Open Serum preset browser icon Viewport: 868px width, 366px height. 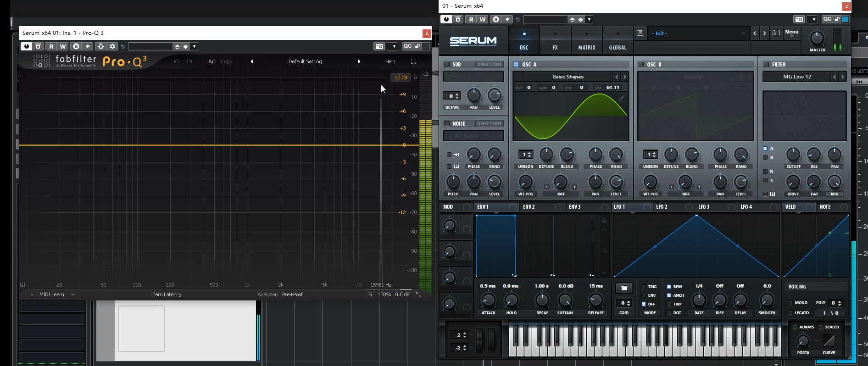776,33
